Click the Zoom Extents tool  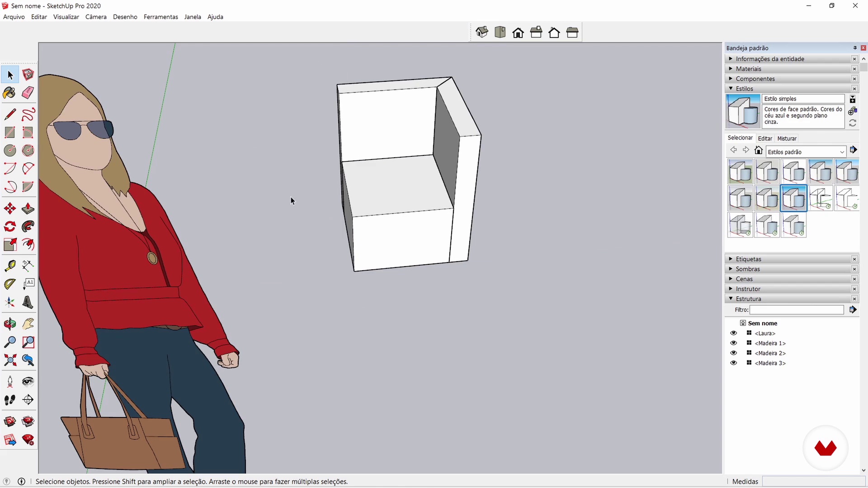10,360
